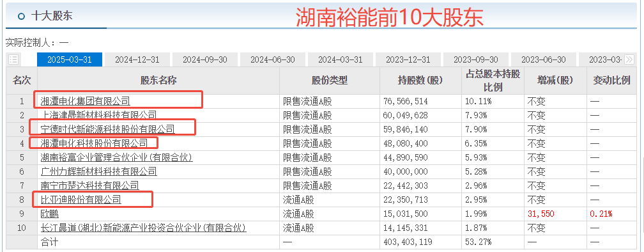Switch to the 2023-06-30 tab
The image size is (644, 252).
[544, 59]
